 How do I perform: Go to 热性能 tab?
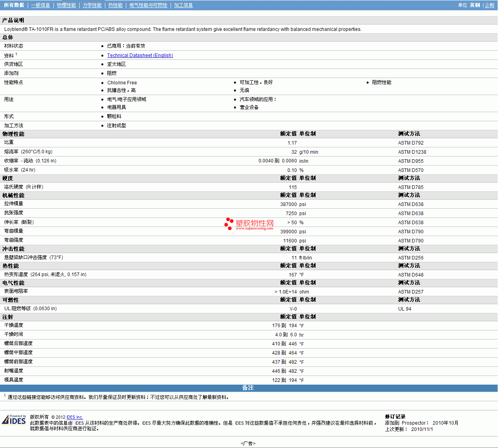click(x=115, y=5)
